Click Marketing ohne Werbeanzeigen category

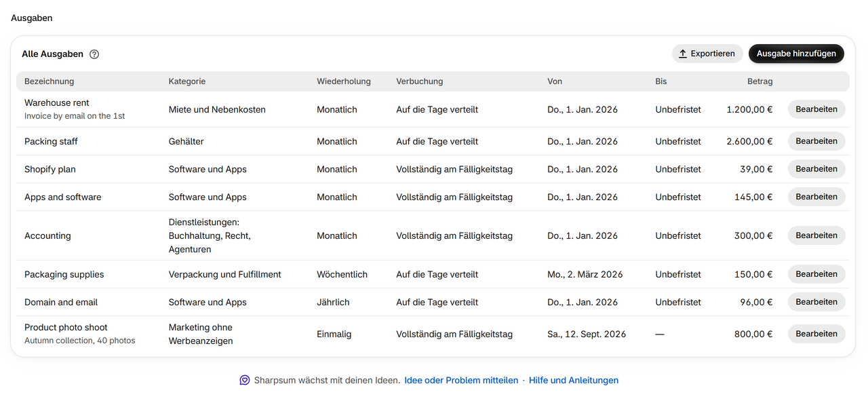click(x=201, y=334)
